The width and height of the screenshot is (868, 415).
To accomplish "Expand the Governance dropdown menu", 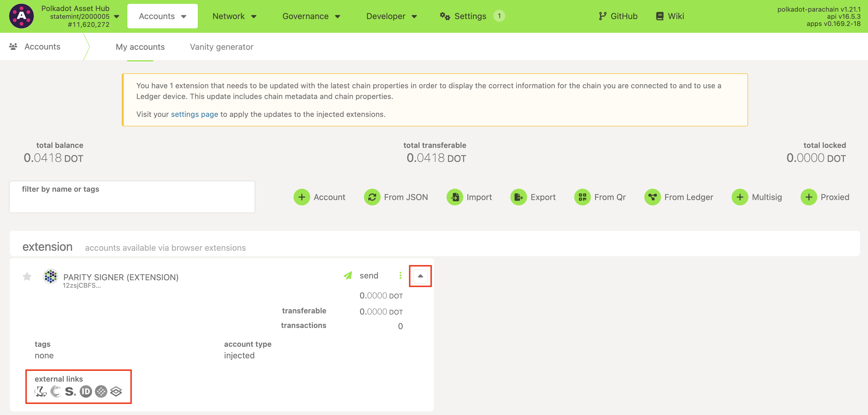I will coord(311,16).
